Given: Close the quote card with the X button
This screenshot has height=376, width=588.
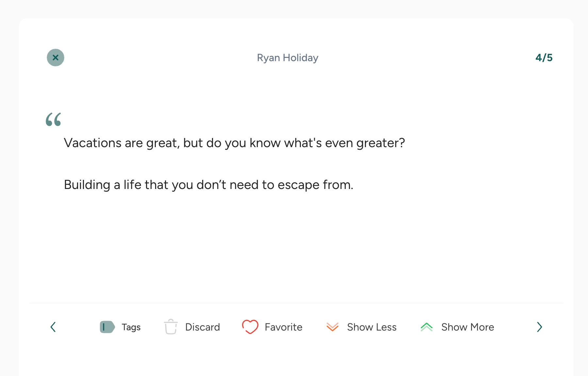Looking at the screenshot, I should (x=56, y=58).
